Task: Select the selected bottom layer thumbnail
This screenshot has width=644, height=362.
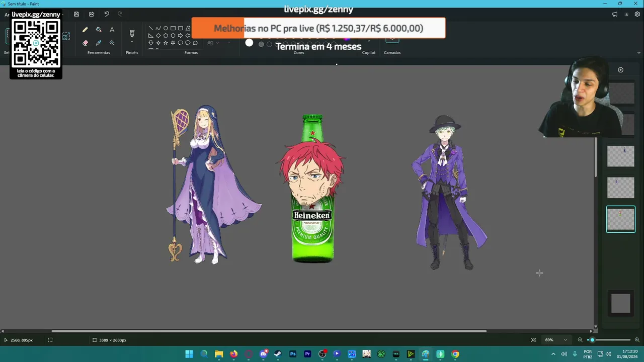Action: coord(620,219)
